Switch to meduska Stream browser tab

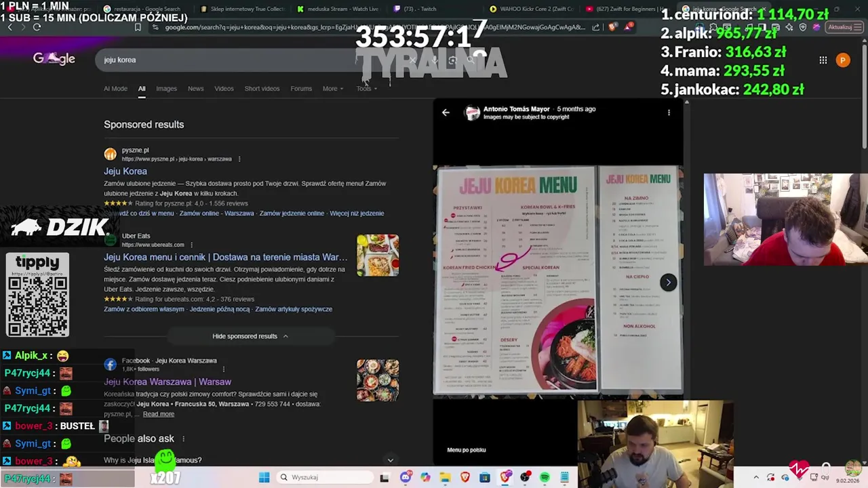[338, 9]
